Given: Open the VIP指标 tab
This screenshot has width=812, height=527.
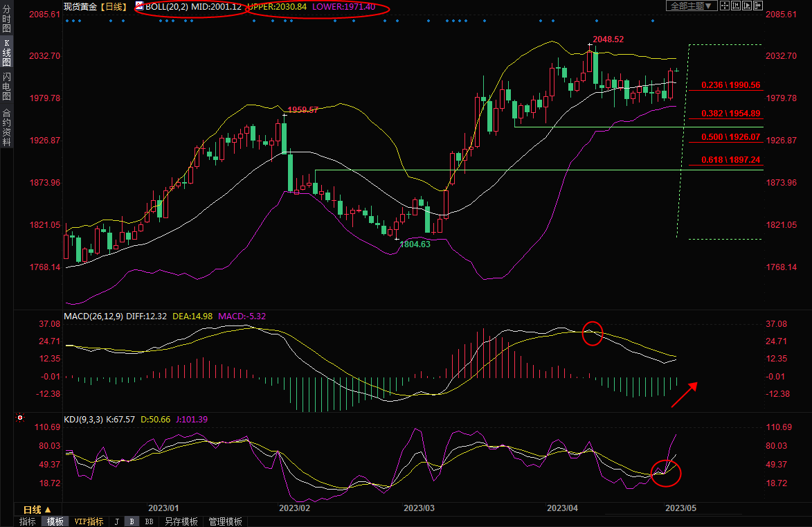Looking at the screenshot, I should coord(89,521).
